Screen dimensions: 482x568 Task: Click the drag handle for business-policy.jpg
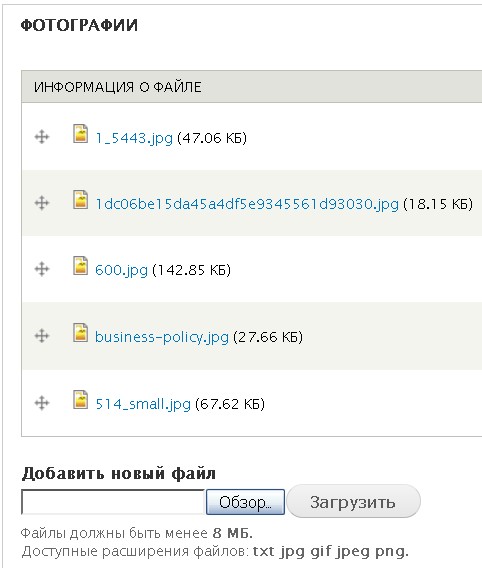(x=42, y=335)
